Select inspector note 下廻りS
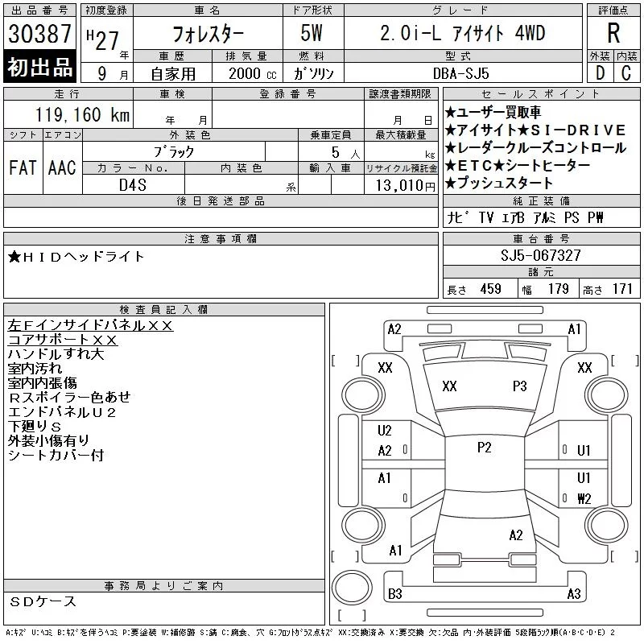This screenshot has height=644, width=644. tap(35, 427)
